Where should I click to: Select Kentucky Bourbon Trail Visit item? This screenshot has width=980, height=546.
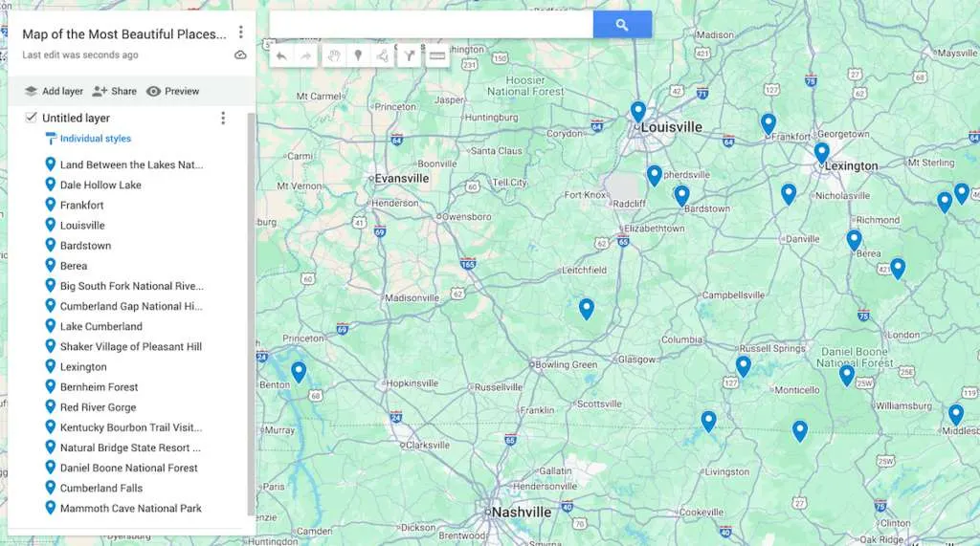pyautogui.click(x=130, y=427)
